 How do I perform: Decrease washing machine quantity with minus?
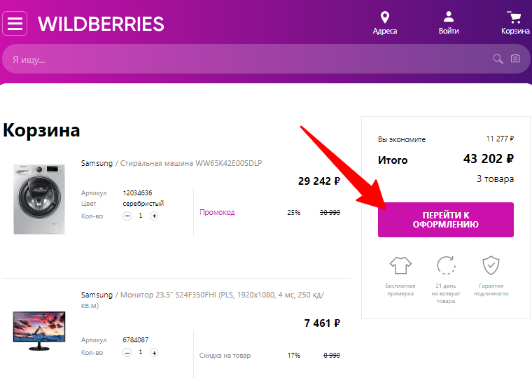pyautogui.click(x=127, y=216)
